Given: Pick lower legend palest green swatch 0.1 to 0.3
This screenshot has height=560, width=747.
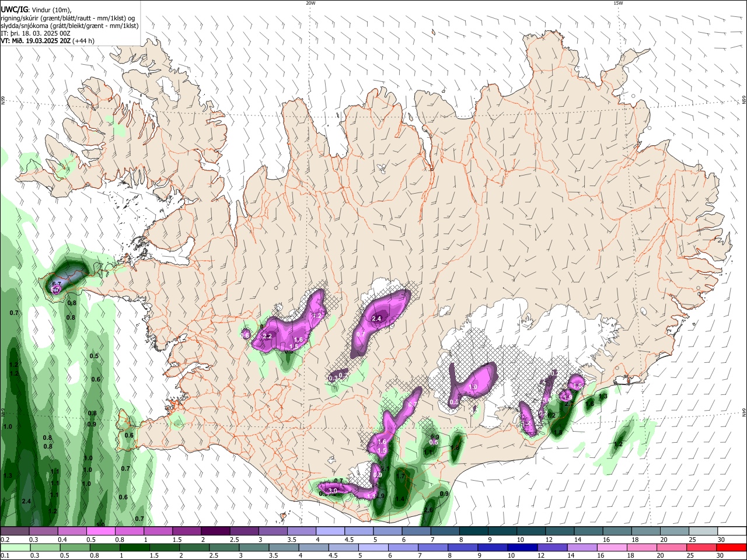Looking at the screenshot, I should tap(15, 547).
